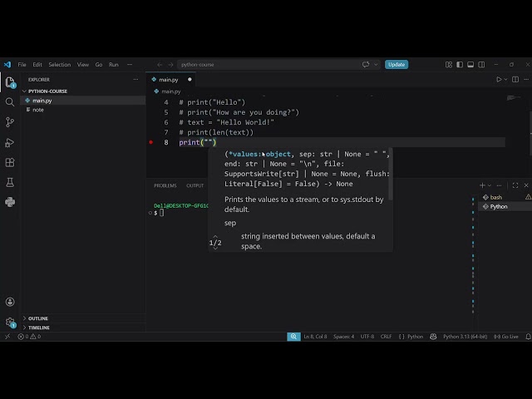
Task: Open the Run menu
Action: click(114, 65)
